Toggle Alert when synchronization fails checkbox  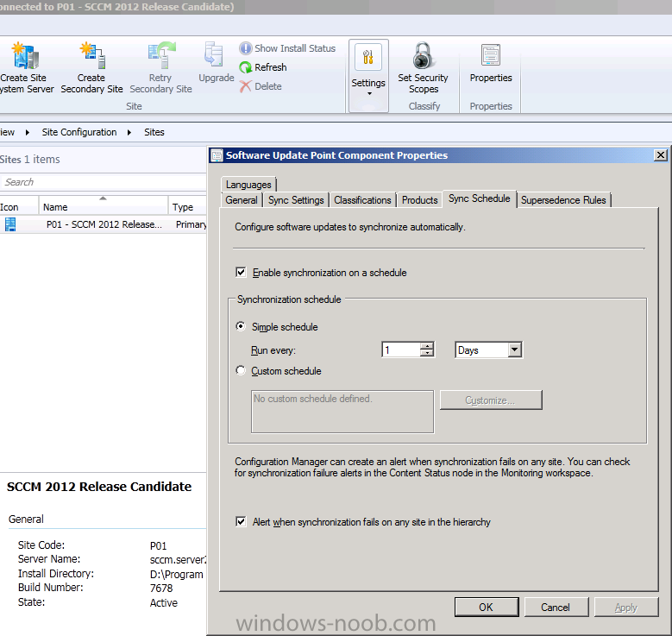tap(241, 521)
